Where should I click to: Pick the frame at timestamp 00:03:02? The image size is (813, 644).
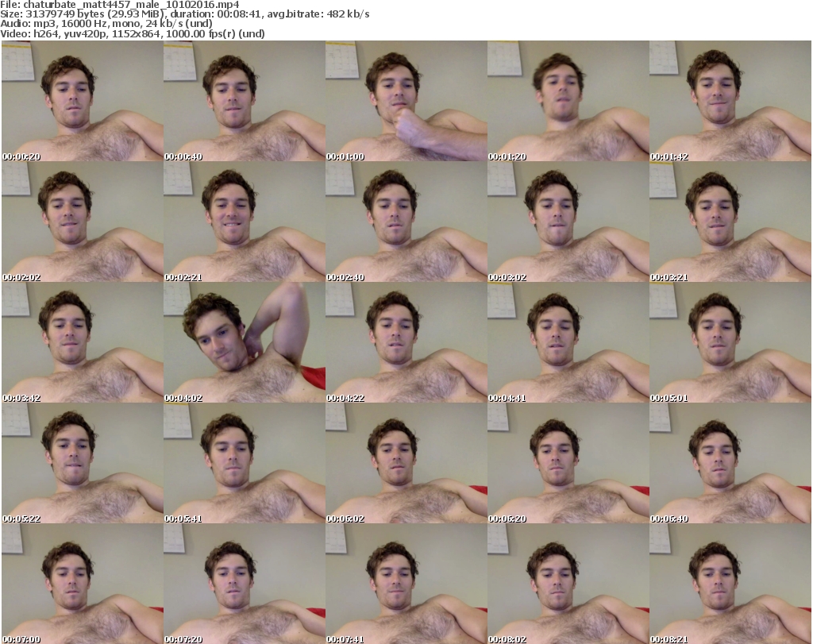(x=568, y=222)
